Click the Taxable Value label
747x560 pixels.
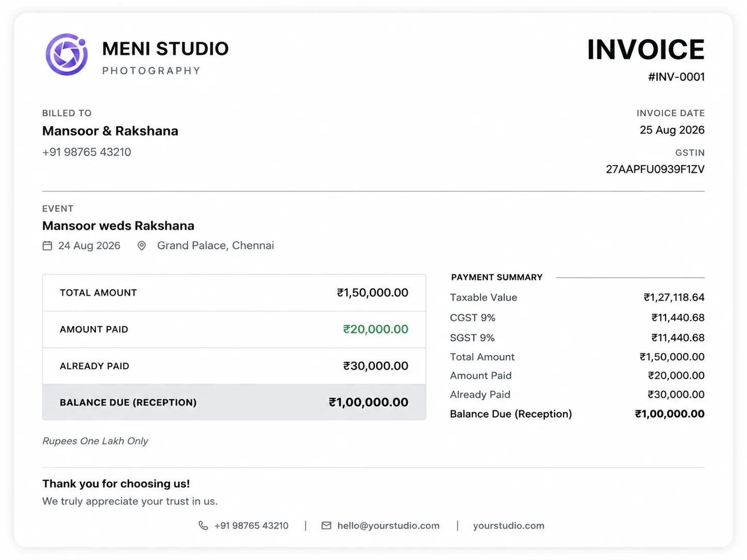pyautogui.click(x=483, y=298)
